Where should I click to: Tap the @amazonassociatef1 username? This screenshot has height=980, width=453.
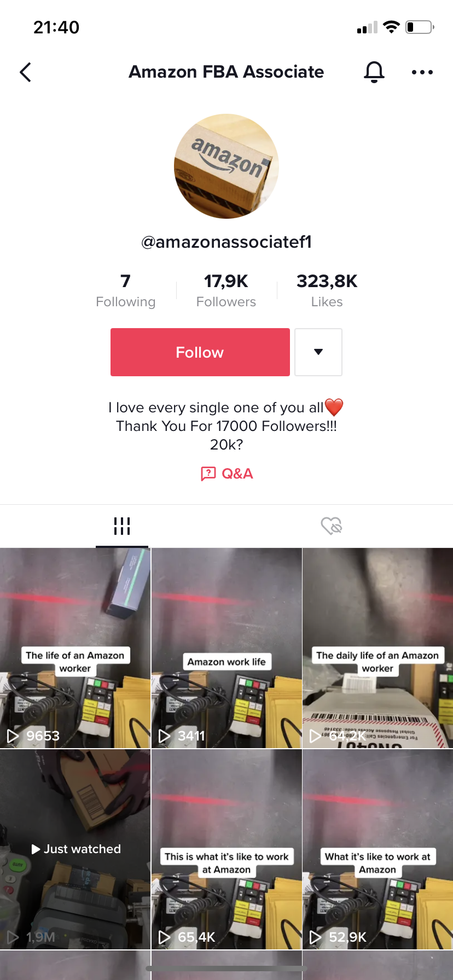226,242
